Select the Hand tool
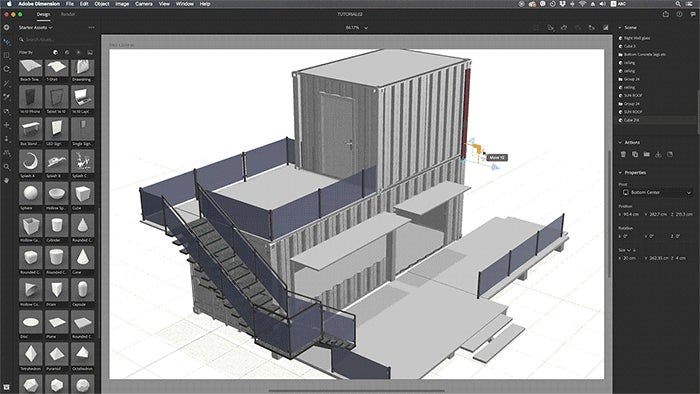This screenshot has width=700, height=394. [6, 180]
